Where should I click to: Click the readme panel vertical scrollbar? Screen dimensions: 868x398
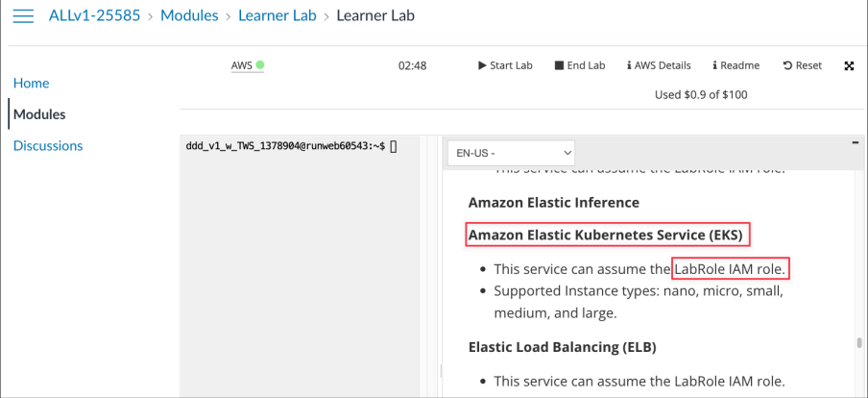tap(859, 342)
